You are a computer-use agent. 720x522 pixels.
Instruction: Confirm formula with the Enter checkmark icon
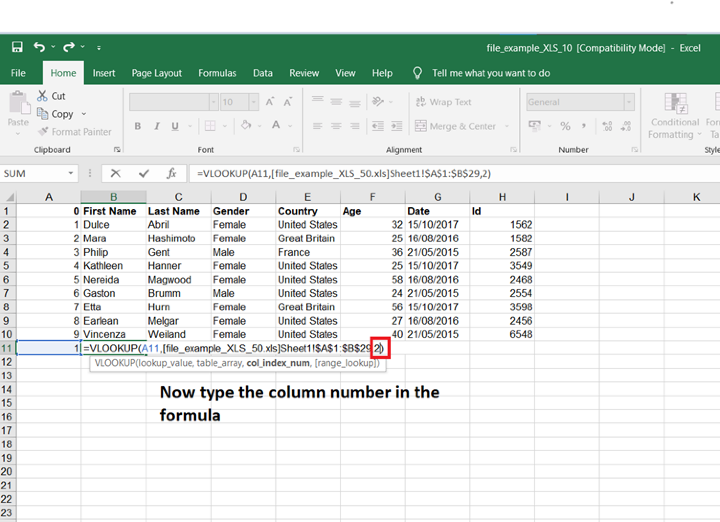point(144,173)
